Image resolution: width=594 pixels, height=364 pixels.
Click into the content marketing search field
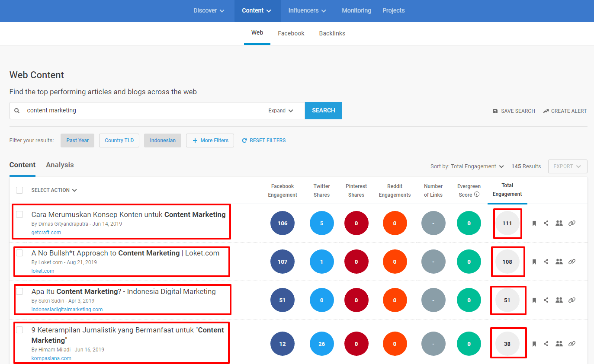pyautogui.click(x=143, y=111)
